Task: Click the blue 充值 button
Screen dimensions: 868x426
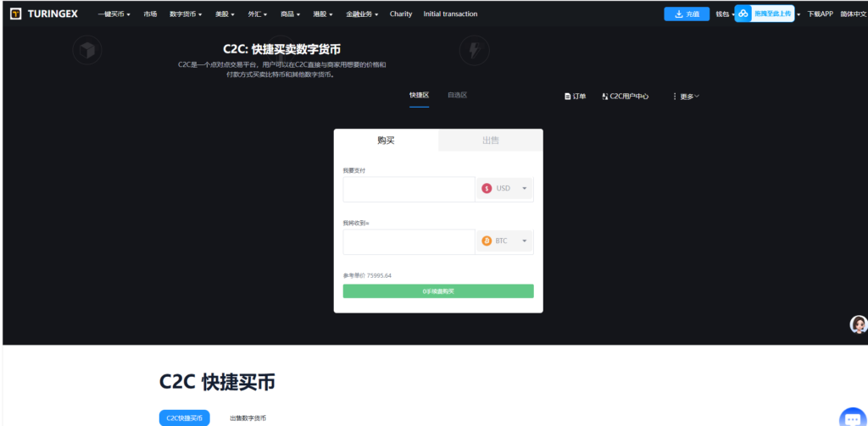Action: (687, 14)
